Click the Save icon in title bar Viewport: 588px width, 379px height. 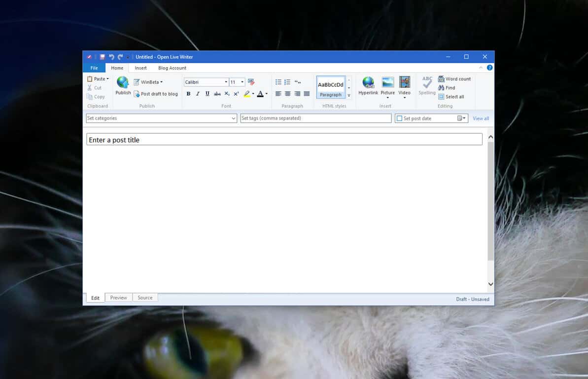[x=103, y=57]
